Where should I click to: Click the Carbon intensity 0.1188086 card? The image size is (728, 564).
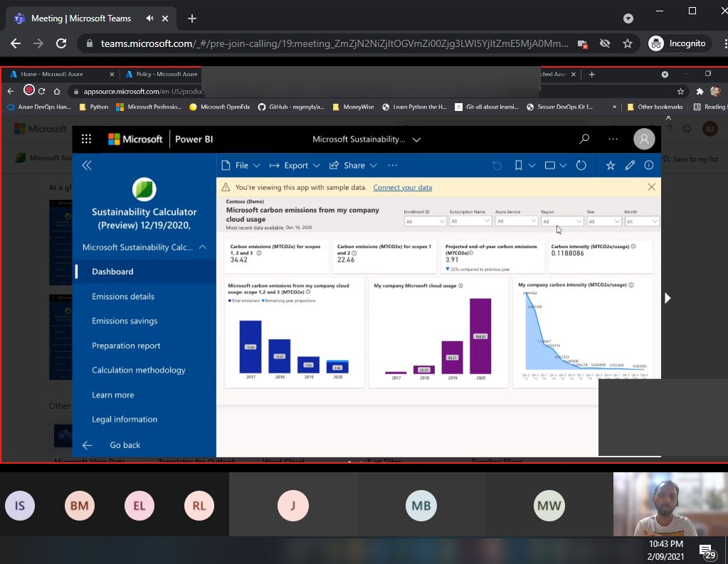(x=601, y=256)
